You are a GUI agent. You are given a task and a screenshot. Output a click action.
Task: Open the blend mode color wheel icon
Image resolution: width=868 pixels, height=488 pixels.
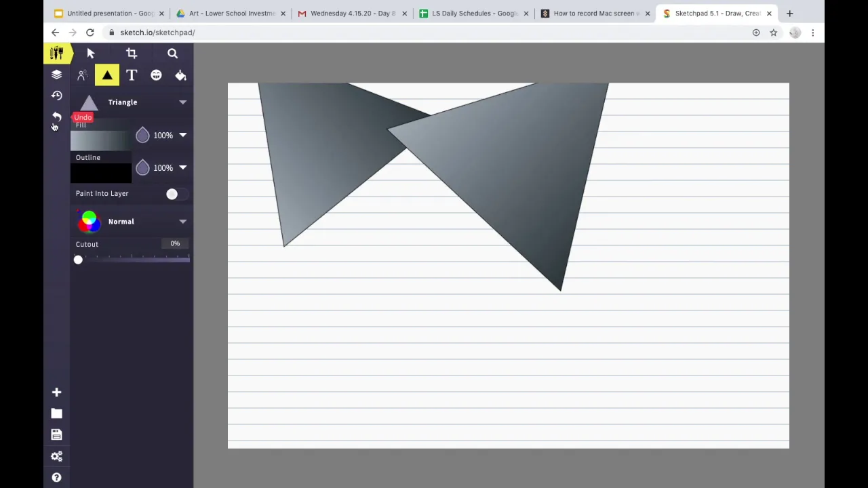(x=89, y=221)
